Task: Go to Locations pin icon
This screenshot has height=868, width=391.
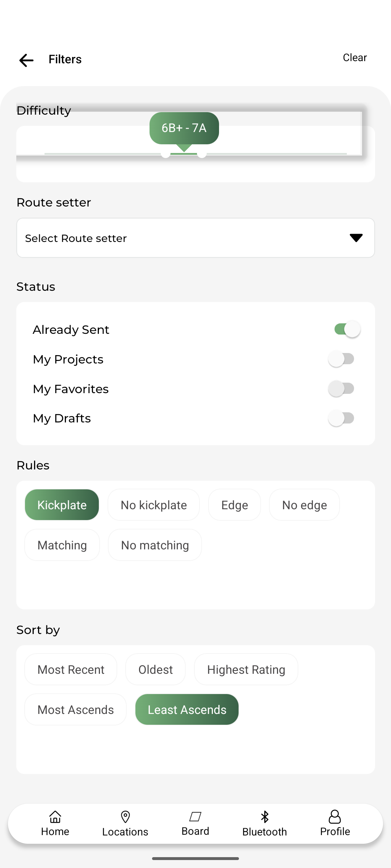Action: click(125, 817)
